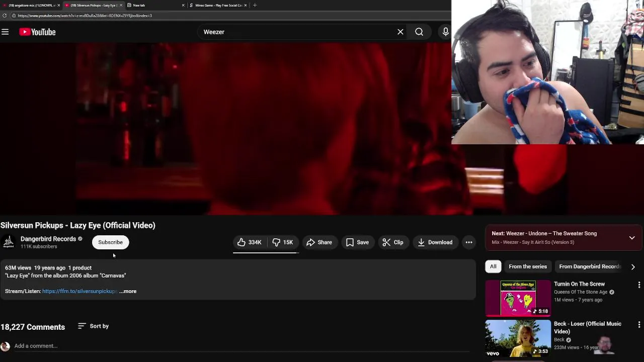Share the Lazy Eye video

[319, 242]
